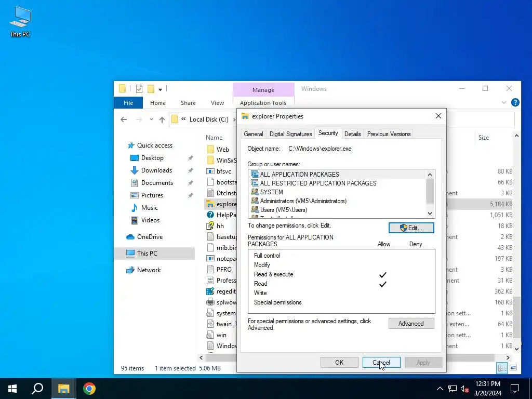Expand recent locations dropdown

pyautogui.click(x=151, y=119)
